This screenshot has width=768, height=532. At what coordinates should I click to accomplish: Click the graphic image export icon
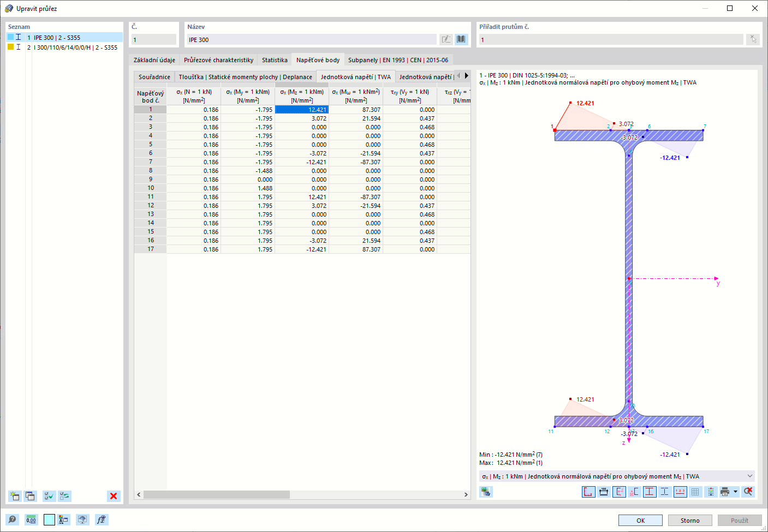[486, 492]
